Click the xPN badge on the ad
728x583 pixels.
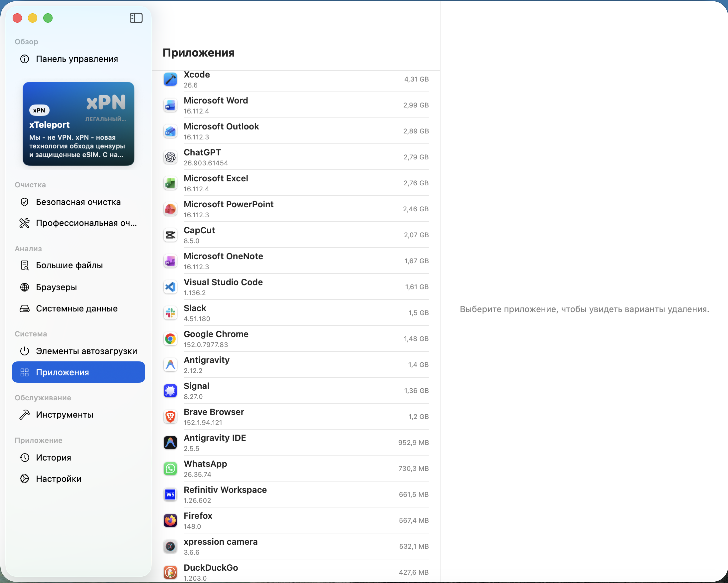(x=40, y=110)
